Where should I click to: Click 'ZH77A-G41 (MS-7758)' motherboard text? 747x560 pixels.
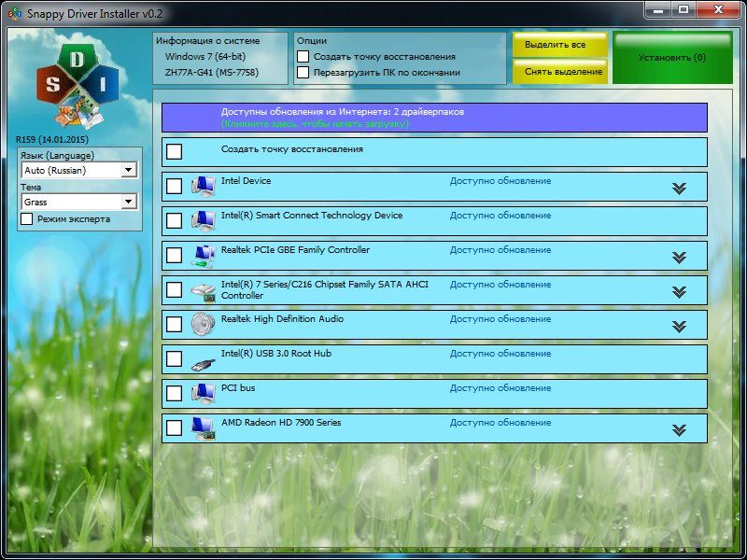tap(212, 73)
